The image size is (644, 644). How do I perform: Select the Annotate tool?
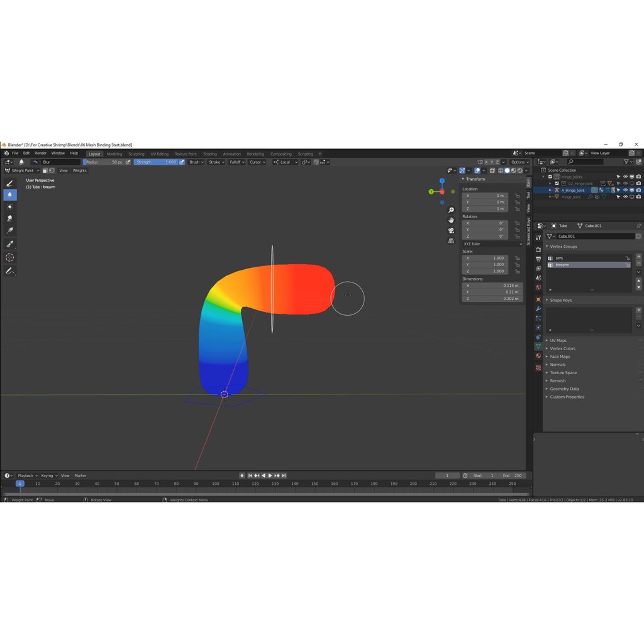point(9,271)
